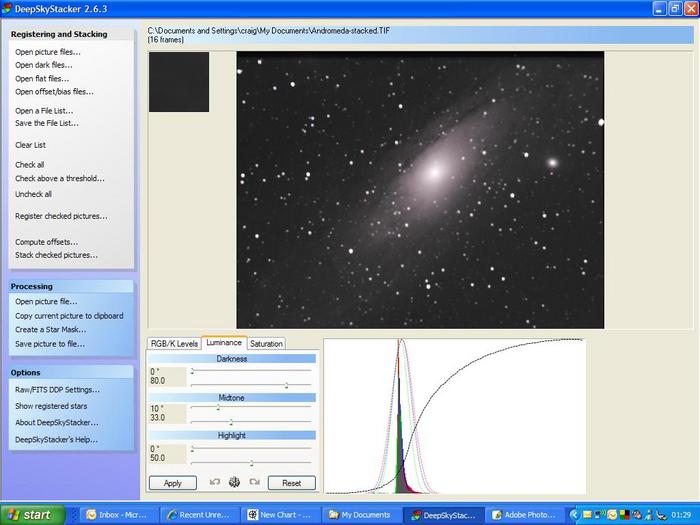Click the system clock showing 01:29
This screenshot has height=525, width=700.
point(681,515)
